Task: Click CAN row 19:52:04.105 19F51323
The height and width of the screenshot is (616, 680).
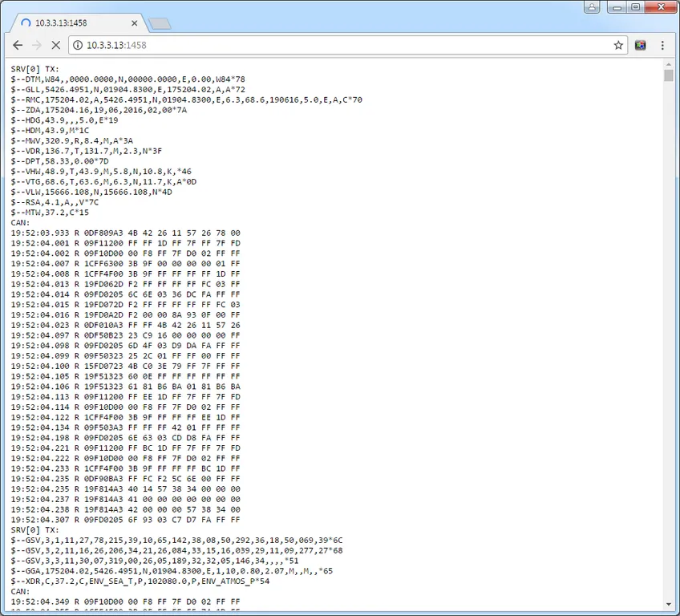Action: [125, 376]
